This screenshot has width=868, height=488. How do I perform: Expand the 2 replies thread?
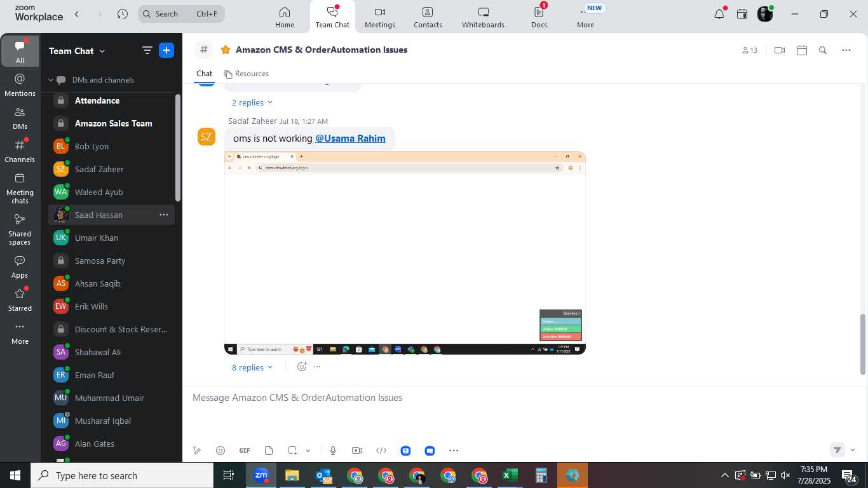[x=252, y=102]
